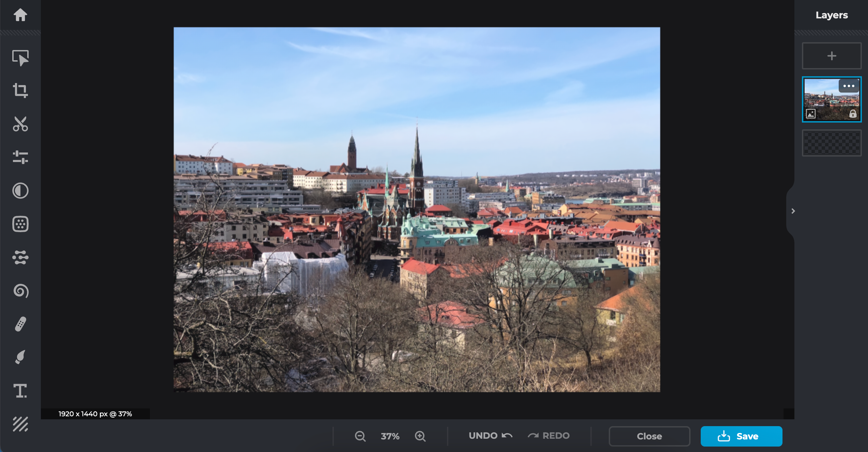The width and height of the screenshot is (868, 452).
Task: Add a new layer with the plus button
Action: click(832, 55)
